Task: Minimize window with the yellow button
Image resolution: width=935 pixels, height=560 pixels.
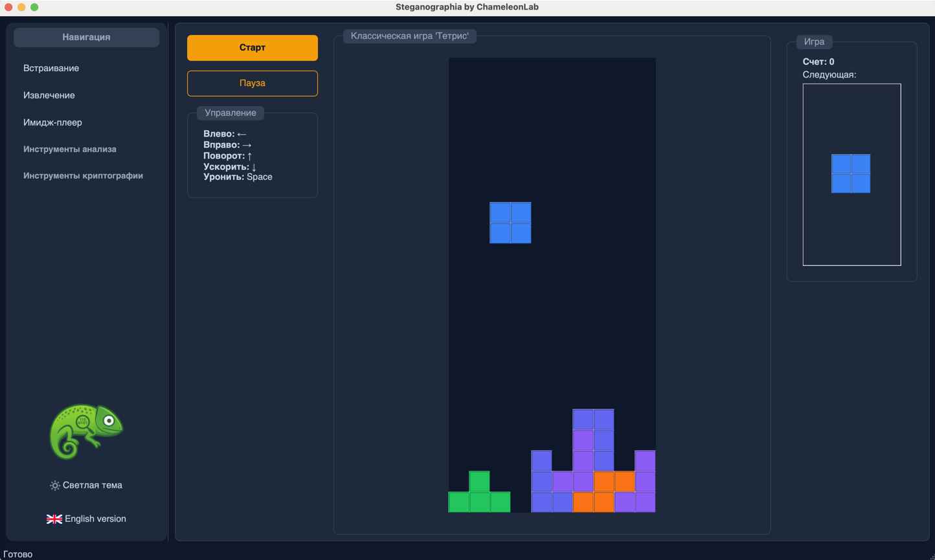Action: pyautogui.click(x=21, y=7)
